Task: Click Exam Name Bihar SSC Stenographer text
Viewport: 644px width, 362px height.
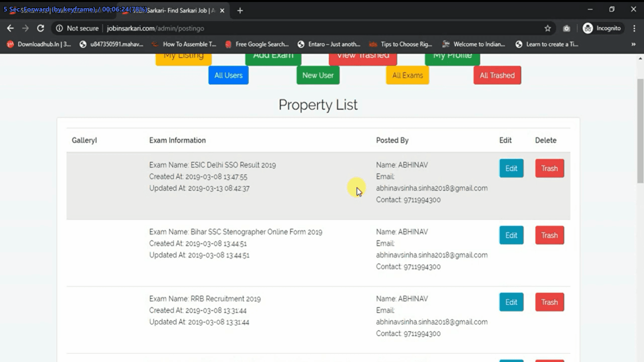Action: pos(235,232)
